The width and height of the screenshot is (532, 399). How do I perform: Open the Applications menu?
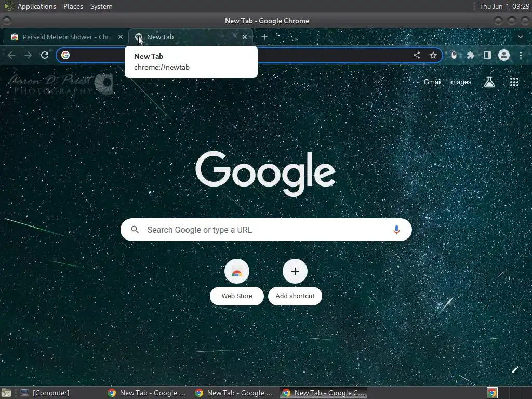pyautogui.click(x=37, y=6)
